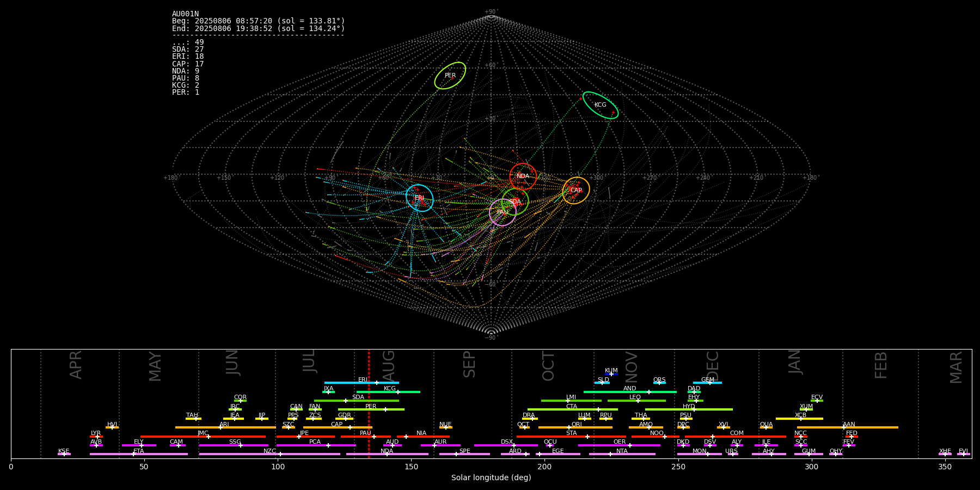The height and width of the screenshot is (490, 980).
Task: Click the 'KCG: 2' count entry
Action: (186, 85)
